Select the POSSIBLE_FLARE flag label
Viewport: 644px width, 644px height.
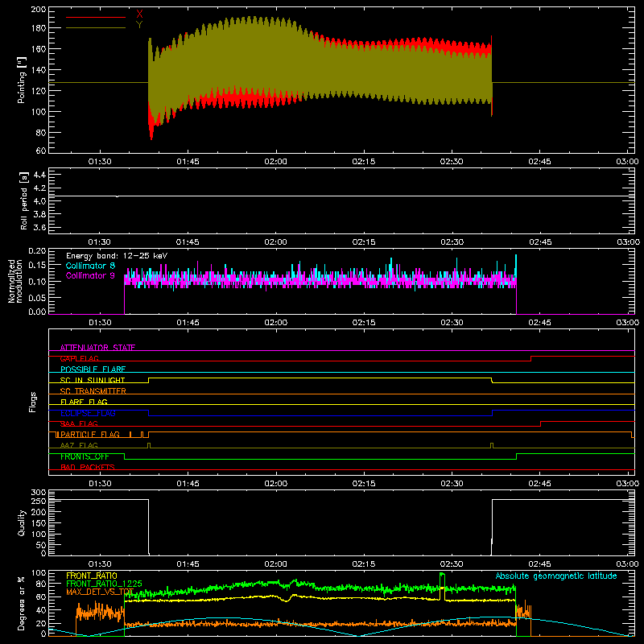point(93,369)
